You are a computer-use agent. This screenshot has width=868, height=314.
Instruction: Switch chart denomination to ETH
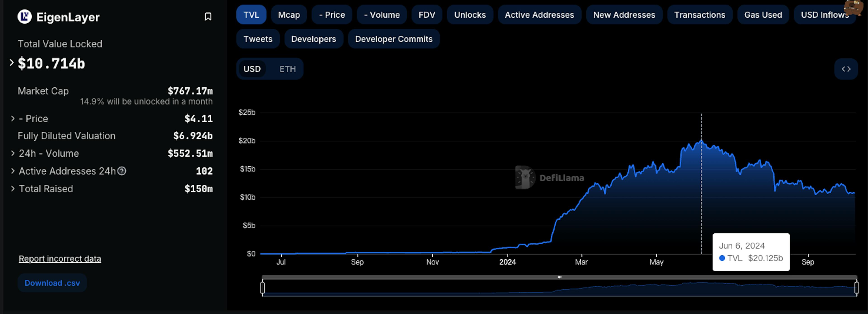pyautogui.click(x=288, y=69)
